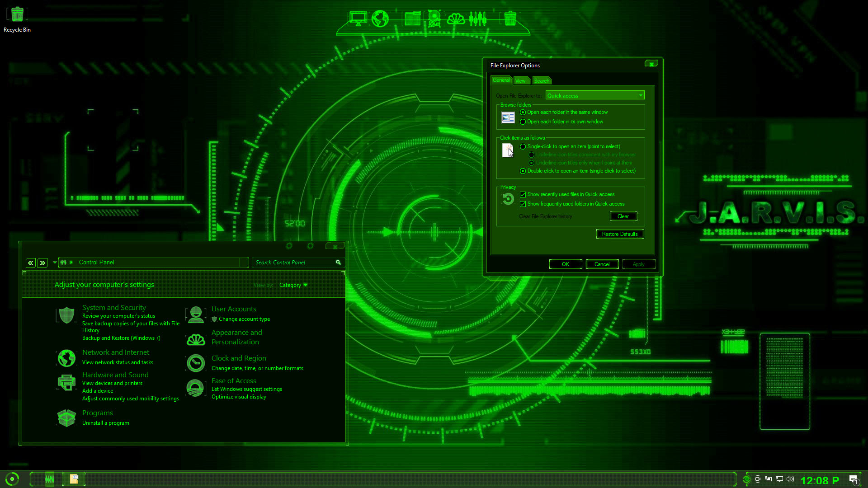Screen dimensions: 868x488
Task: Switch to the Search tab
Action: point(542,81)
